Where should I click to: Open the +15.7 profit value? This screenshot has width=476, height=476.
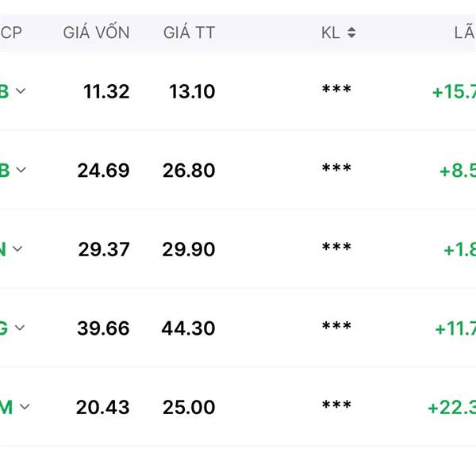click(x=454, y=92)
